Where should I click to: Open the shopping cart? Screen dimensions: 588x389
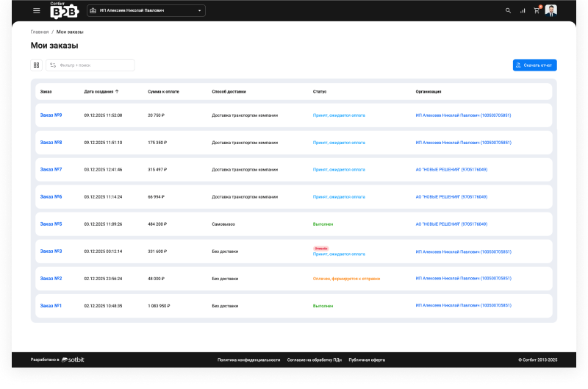coord(537,11)
